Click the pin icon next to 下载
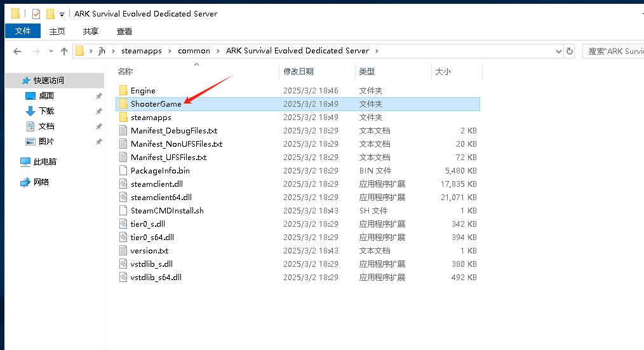Image resolution: width=644 pixels, height=350 pixels. 98,111
